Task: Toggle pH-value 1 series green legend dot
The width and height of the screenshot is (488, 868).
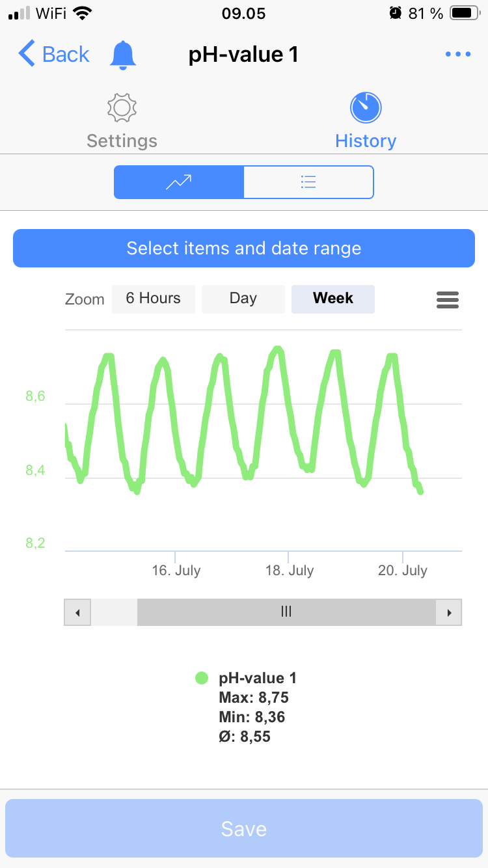Action: point(202,678)
